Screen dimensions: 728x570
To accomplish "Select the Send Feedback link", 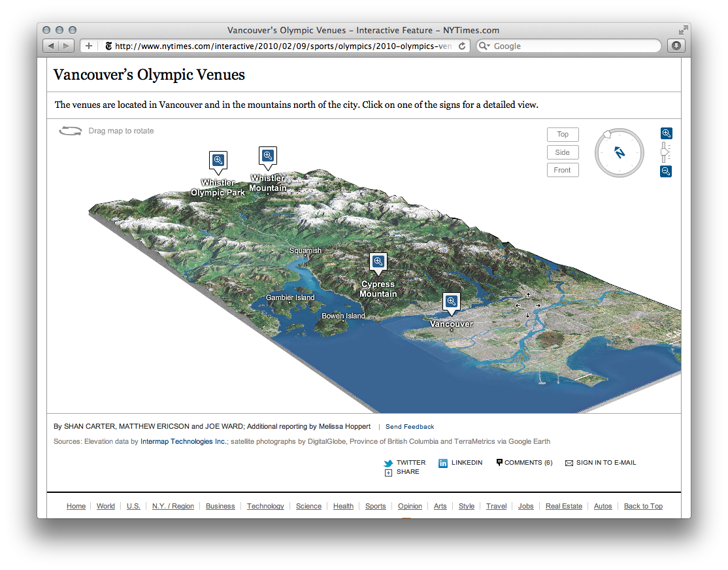I will click(x=409, y=426).
